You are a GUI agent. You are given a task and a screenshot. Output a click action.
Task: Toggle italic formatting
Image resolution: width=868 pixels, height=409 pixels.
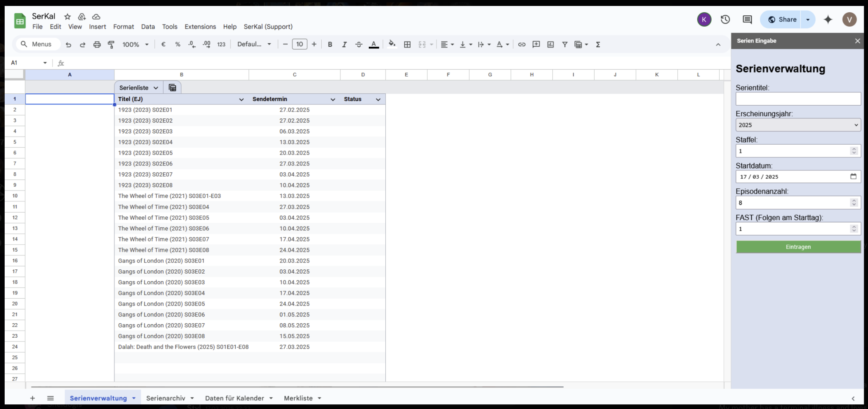[x=344, y=45]
